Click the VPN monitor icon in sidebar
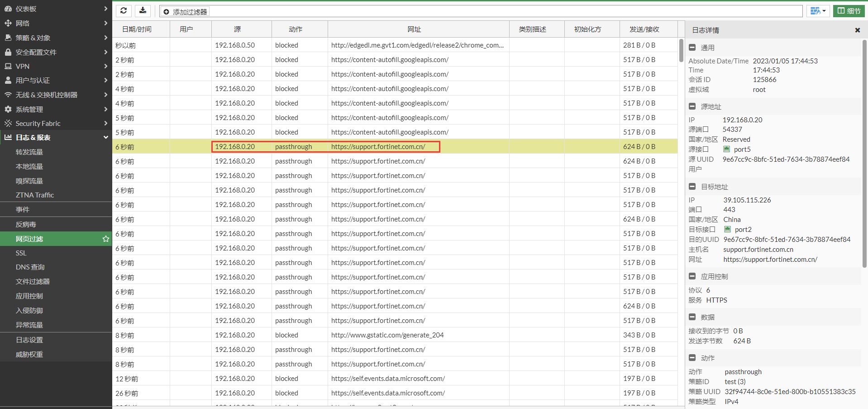This screenshot has width=868, height=409. coord(8,66)
